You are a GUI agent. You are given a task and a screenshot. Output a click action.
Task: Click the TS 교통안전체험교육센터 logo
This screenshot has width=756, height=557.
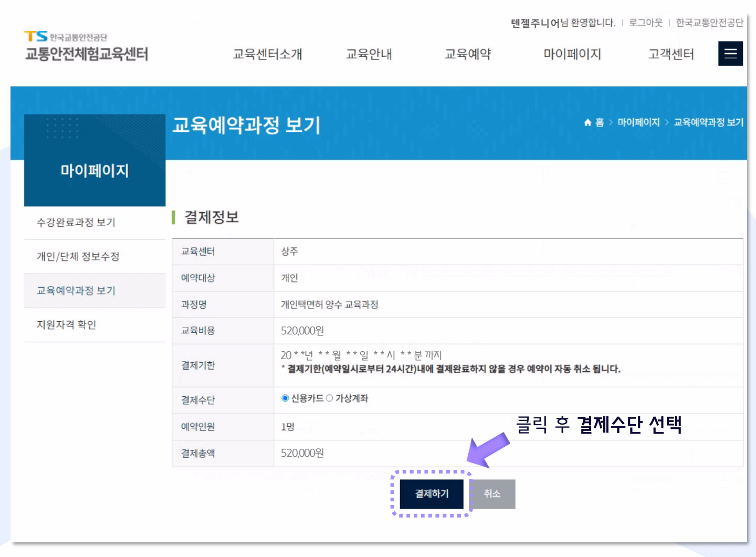[x=87, y=46]
